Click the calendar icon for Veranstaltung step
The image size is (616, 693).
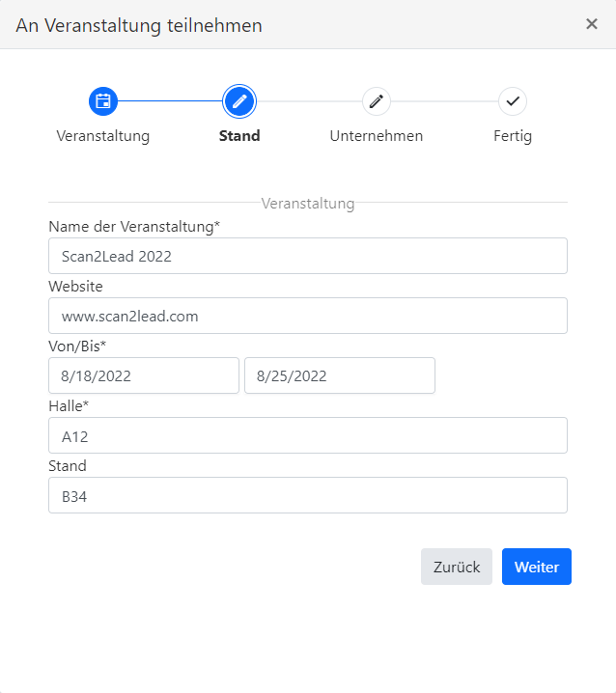coord(103,101)
